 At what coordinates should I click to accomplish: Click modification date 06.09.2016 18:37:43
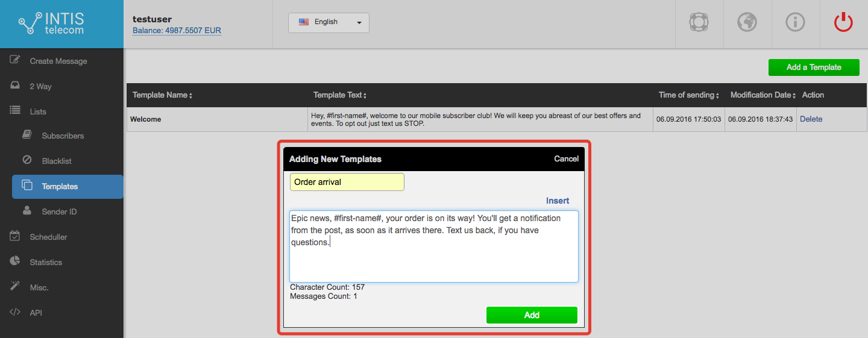tap(761, 119)
